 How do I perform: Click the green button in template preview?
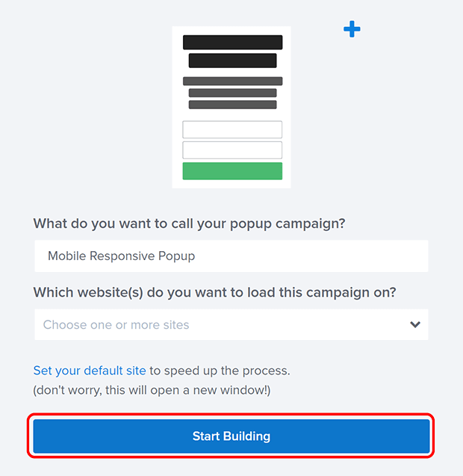point(232,171)
